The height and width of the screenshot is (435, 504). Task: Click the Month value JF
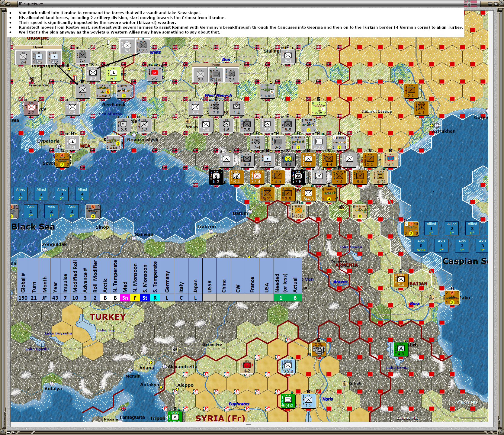[44, 298]
